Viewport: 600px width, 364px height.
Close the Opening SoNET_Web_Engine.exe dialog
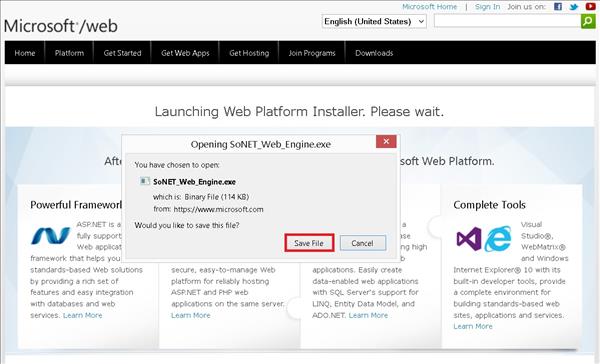click(386, 142)
